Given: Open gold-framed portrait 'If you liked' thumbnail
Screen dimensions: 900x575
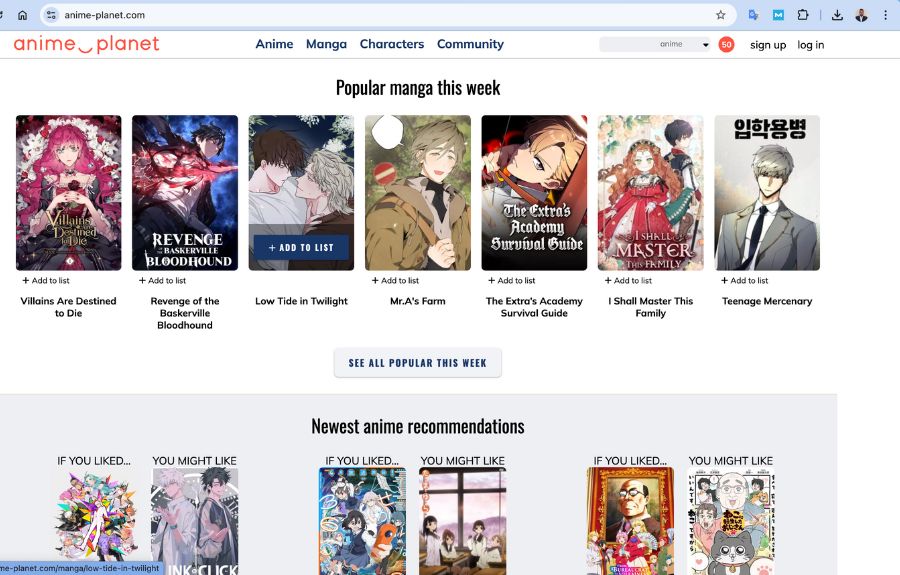Looking at the screenshot, I should click(x=630, y=521).
